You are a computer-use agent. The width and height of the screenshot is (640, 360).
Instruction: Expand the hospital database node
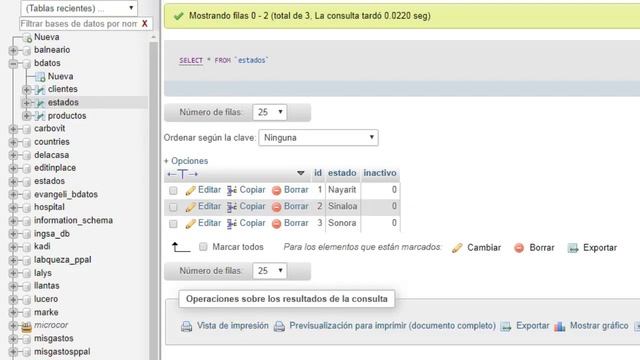(x=13, y=208)
